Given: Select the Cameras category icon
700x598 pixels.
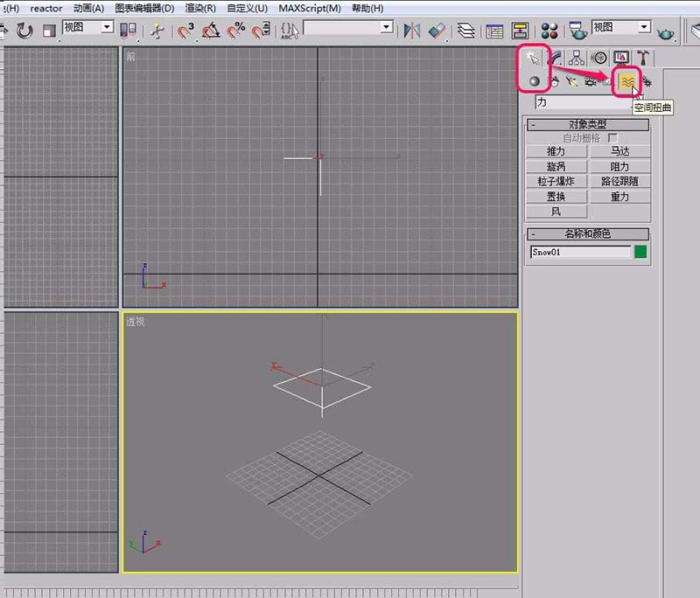Looking at the screenshot, I should (590, 81).
